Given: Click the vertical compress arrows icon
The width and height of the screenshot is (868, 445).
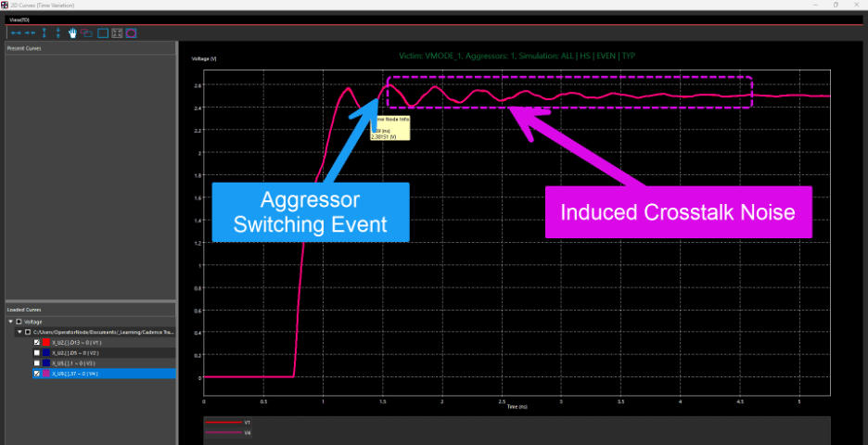Looking at the screenshot, I should click(58, 33).
